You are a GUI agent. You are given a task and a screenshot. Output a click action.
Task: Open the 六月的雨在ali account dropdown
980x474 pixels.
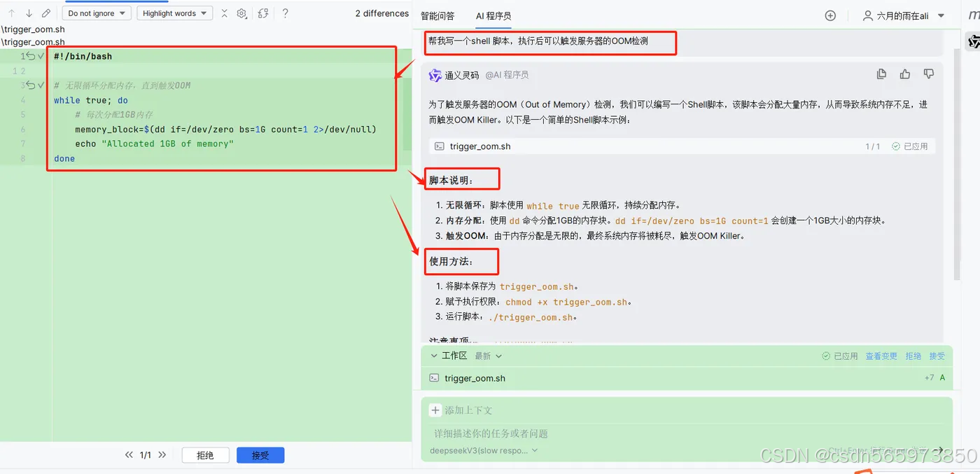coord(904,15)
